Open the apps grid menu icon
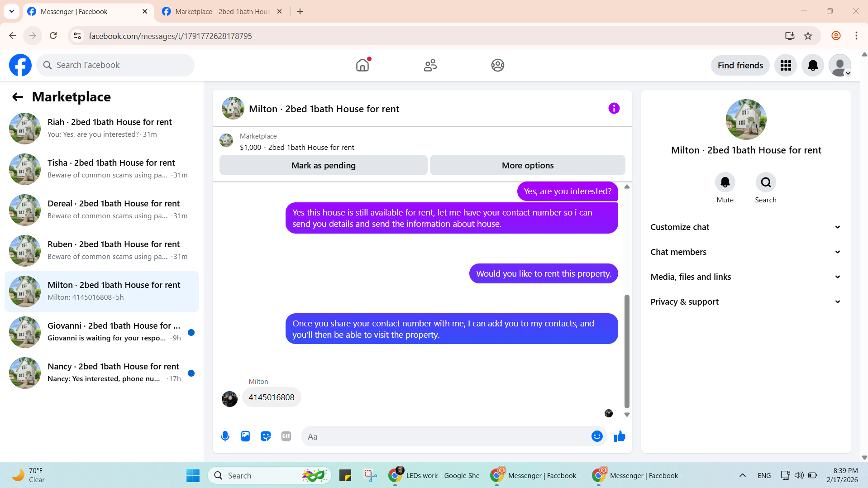The width and height of the screenshot is (868, 488). 786,65
